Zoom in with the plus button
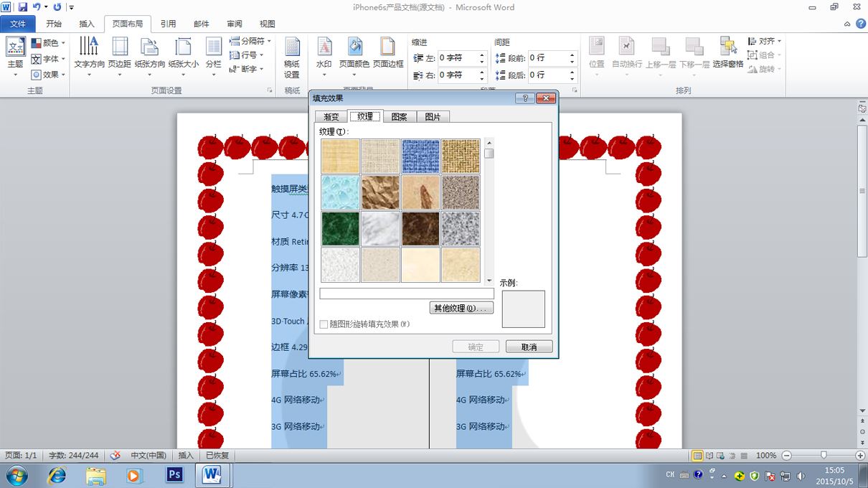The height and width of the screenshot is (488, 868). [860, 456]
